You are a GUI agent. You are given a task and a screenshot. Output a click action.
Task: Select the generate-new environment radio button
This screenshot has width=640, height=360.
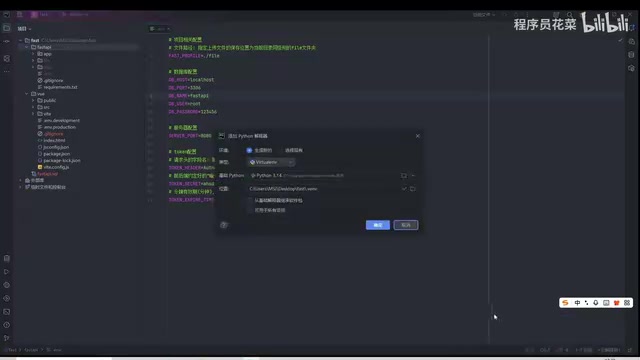(x=249, y=150)
